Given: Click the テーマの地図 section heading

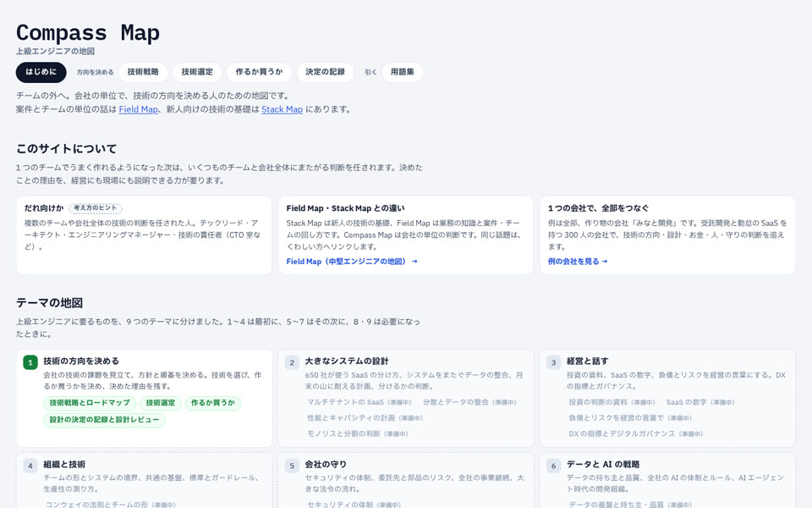Looking at the screenshot, I should click(x=49, y=303).
